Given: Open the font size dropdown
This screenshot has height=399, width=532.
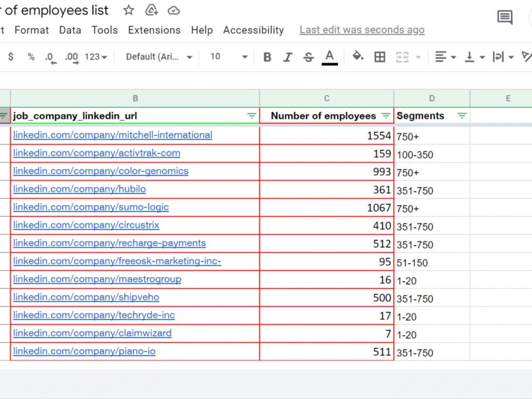Looking at the screenshot, I should [x=229, y=57].
